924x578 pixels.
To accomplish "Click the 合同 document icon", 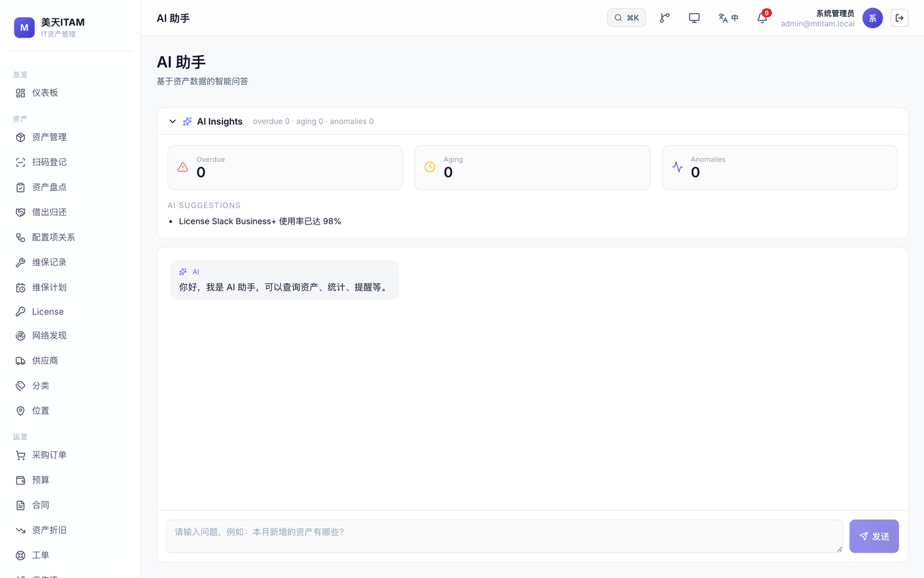I will pyautogui.click(x=20, y=506).
